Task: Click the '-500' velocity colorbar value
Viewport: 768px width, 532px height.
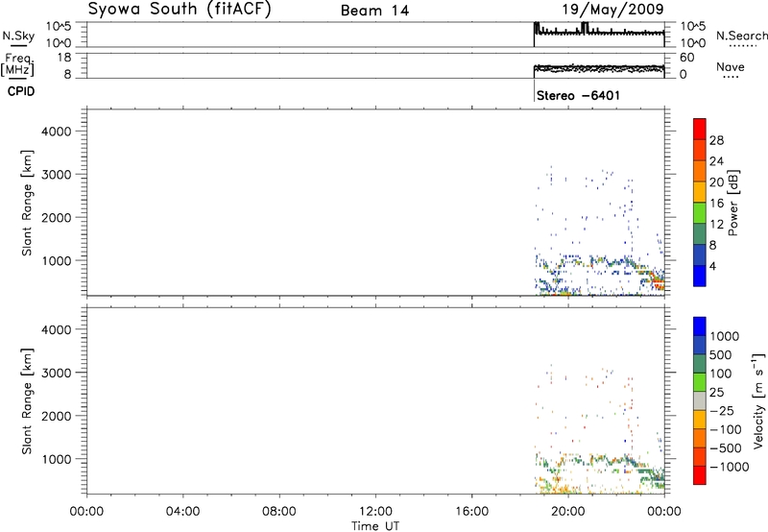Action: [x=726, y=447]
